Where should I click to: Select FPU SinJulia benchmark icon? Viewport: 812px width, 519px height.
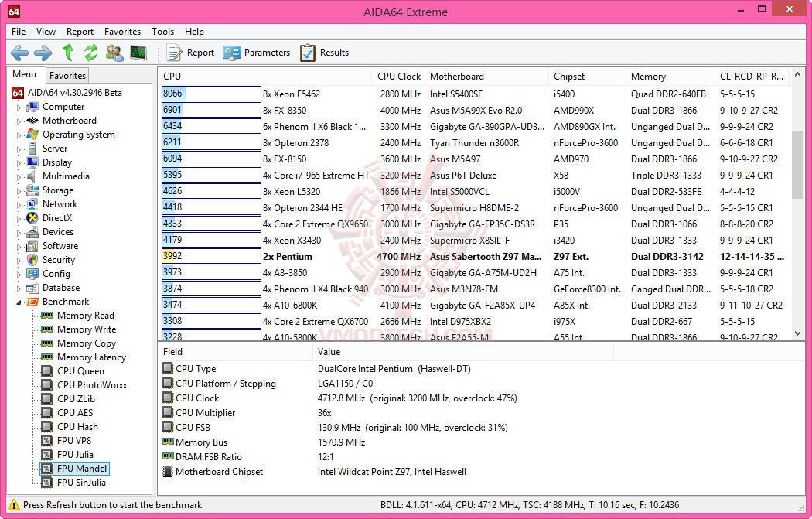[47, 483]
